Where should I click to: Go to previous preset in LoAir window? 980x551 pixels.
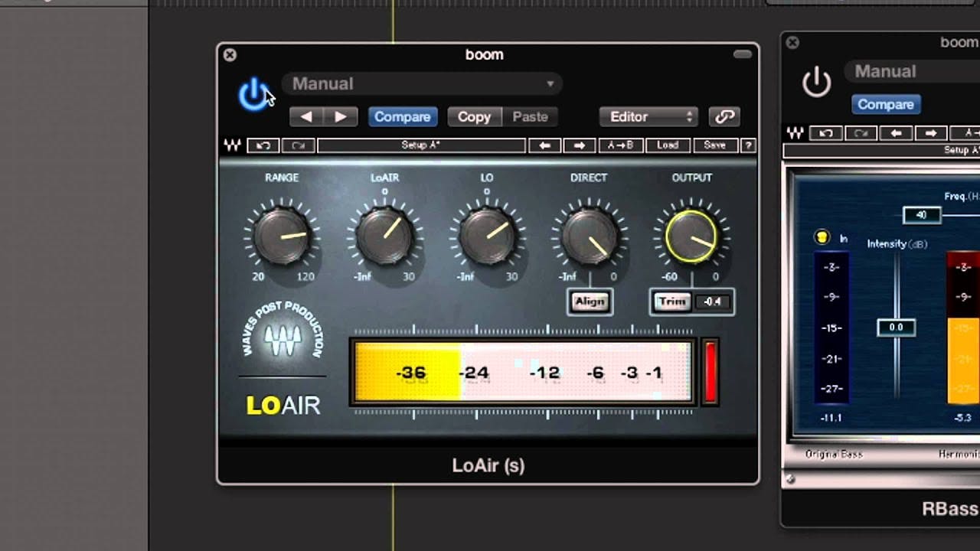pyautogui.click(x=306, y=116)
